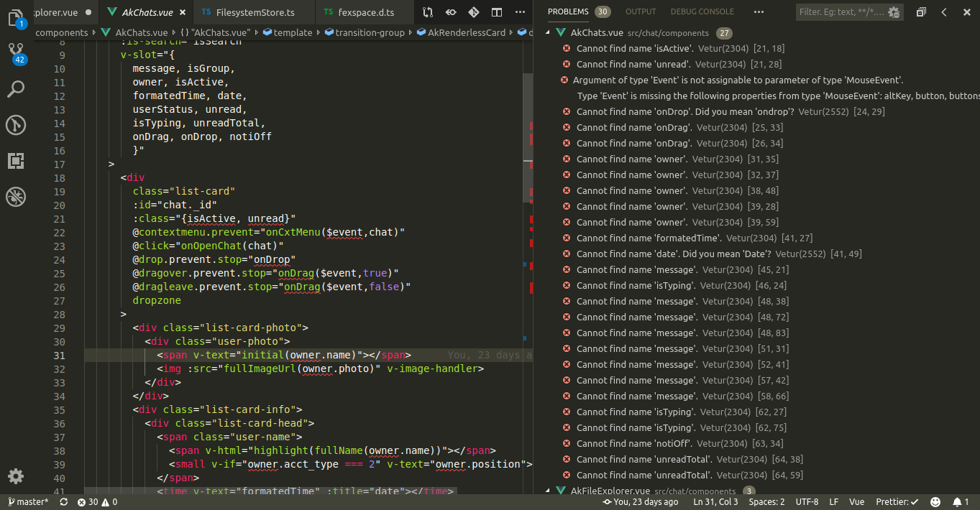
Task: Close the AkChats.vue tab
Action: pos(183,12)
